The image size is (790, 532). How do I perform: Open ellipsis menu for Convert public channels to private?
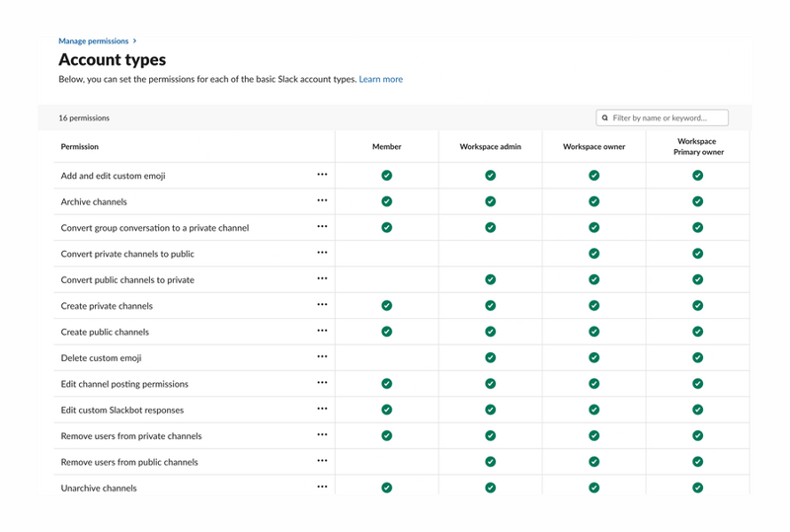(x=322, y=278)
